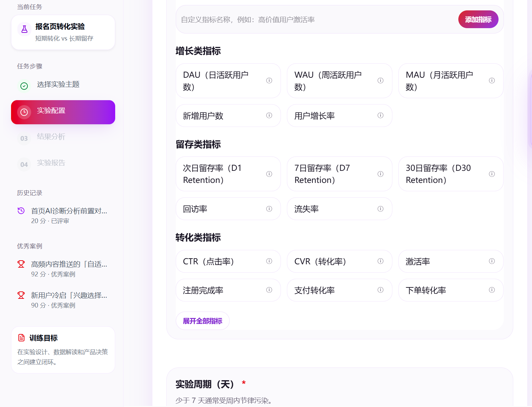This screenshot has width=532, height=407.
Task: Toggle the 注册完成率 metric chip
Action: (228, 290)
